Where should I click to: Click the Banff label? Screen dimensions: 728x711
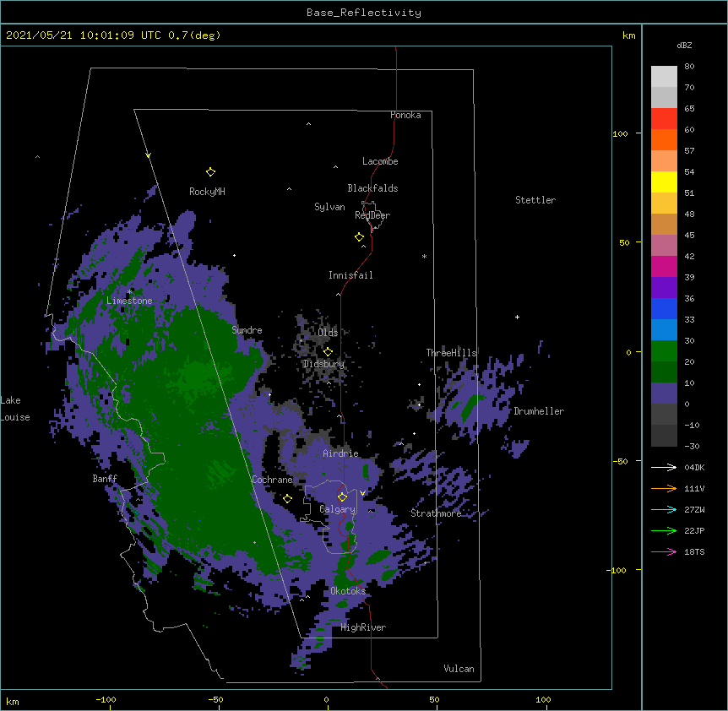[105, 479]
